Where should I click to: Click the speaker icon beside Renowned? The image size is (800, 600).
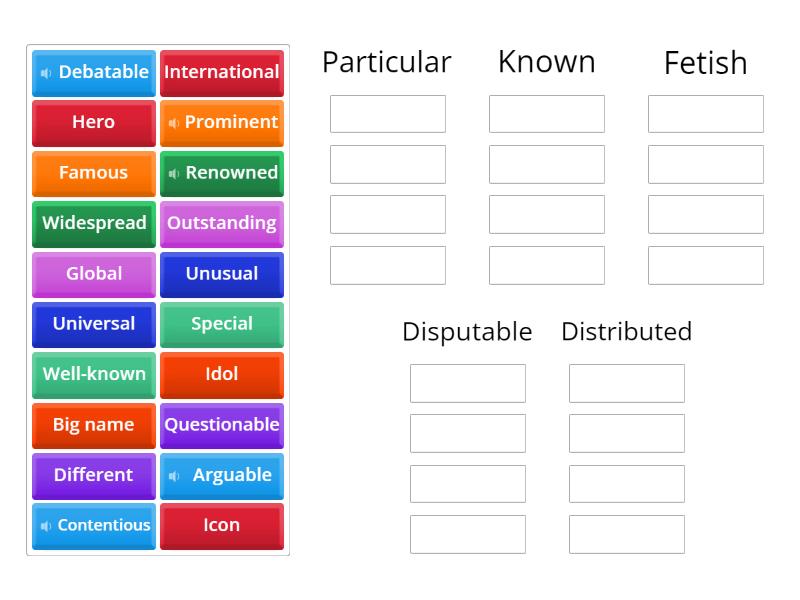(176, 173)
